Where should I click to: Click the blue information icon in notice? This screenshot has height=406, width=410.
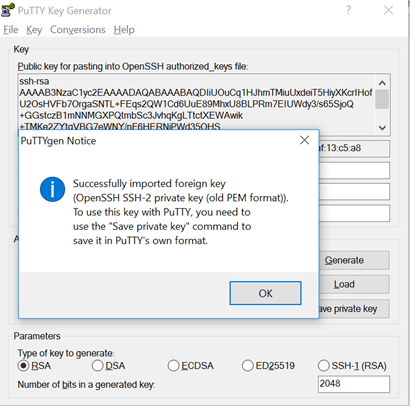click(x=52, y=189)
